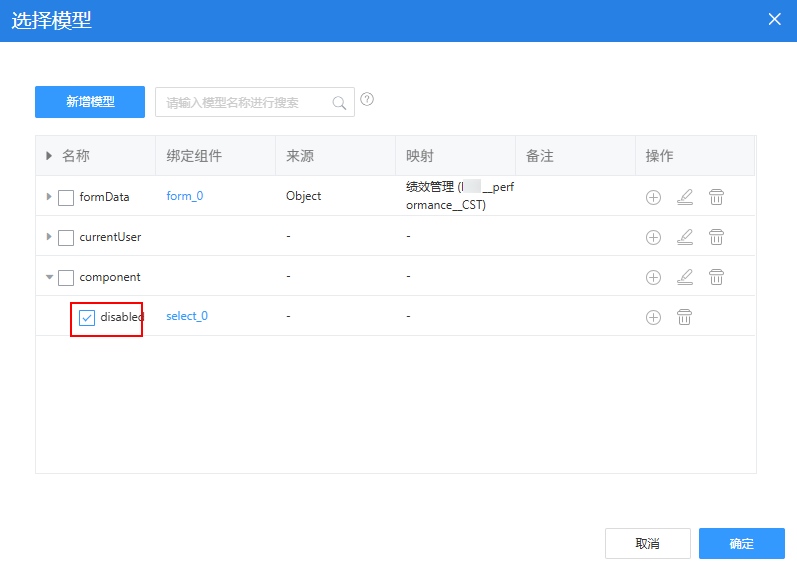Click the 新增模型 button
This screenshot has height=570, width=797.
pos(90,102)
